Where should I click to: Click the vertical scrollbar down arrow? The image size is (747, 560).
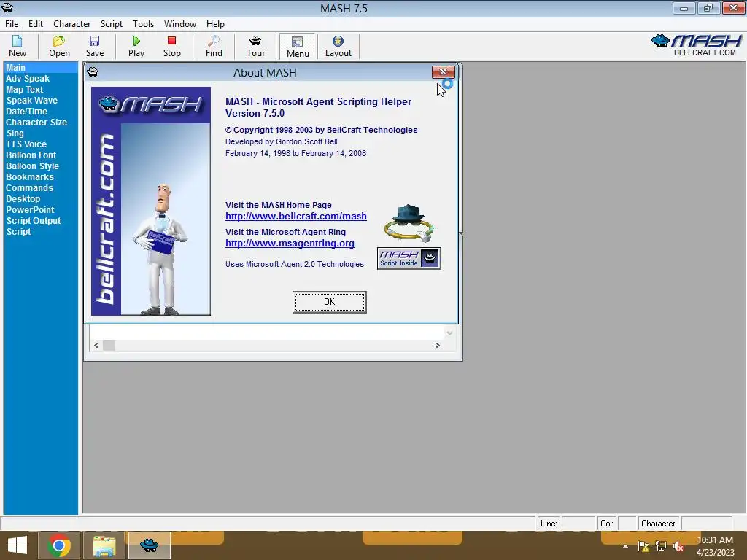[449, 332]
